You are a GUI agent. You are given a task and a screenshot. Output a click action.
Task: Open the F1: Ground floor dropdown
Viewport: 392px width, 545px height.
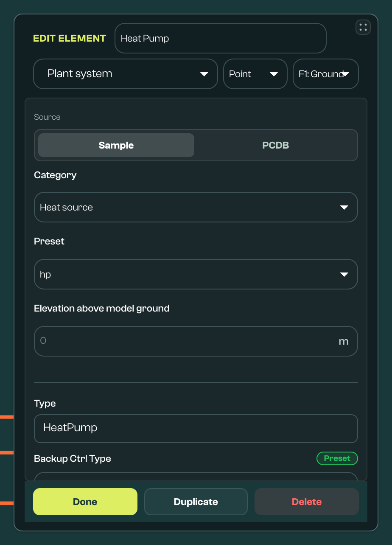point(326,74)
